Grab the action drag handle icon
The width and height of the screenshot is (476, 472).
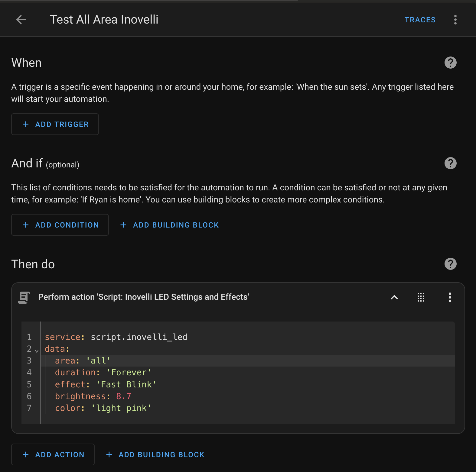(421, 297)
